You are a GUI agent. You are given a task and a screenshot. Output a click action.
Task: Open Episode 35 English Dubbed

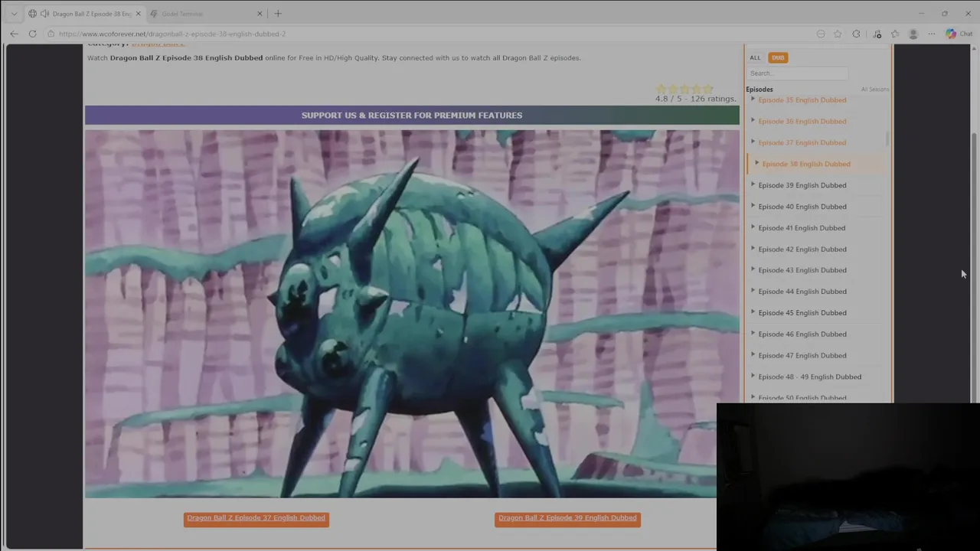[x=802, y=100]
